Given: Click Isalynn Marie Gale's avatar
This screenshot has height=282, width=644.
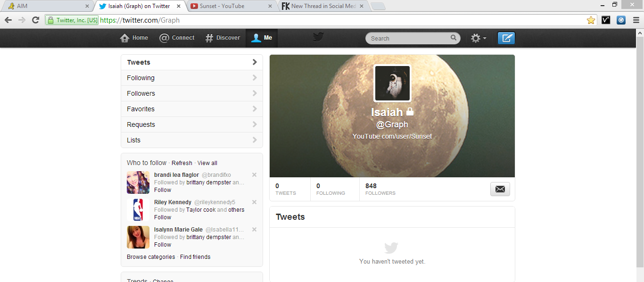Looking at the screenshot, I should (x=138, y=237).
